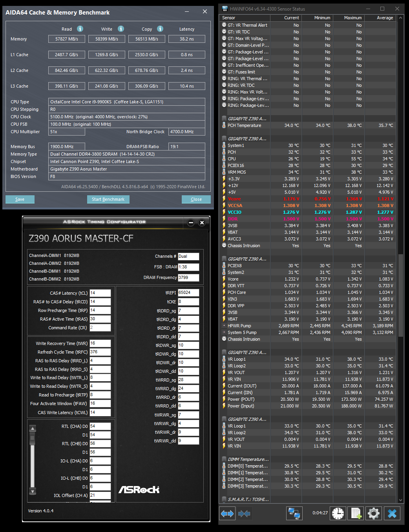Click the Command Rate (CR) value field

[100, 328]
